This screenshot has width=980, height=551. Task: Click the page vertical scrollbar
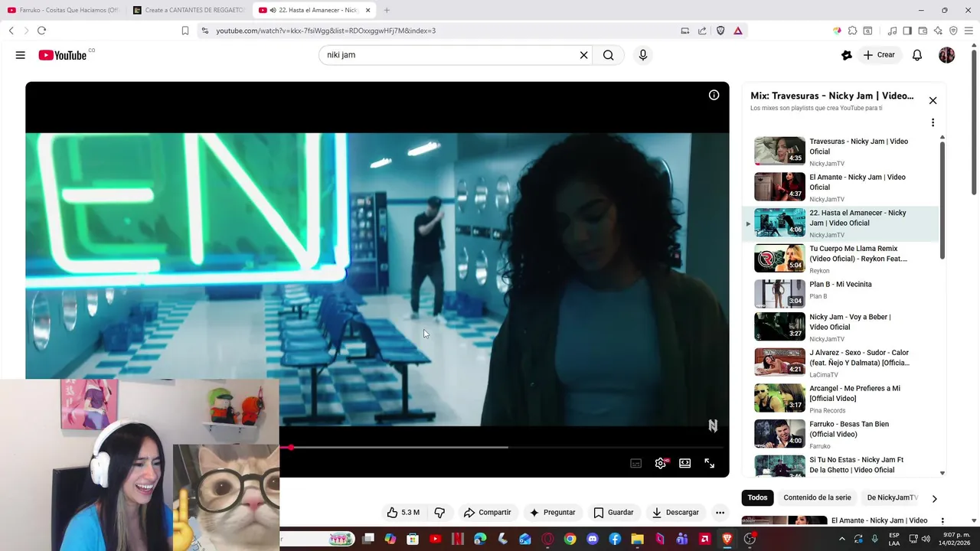[975, 122]
